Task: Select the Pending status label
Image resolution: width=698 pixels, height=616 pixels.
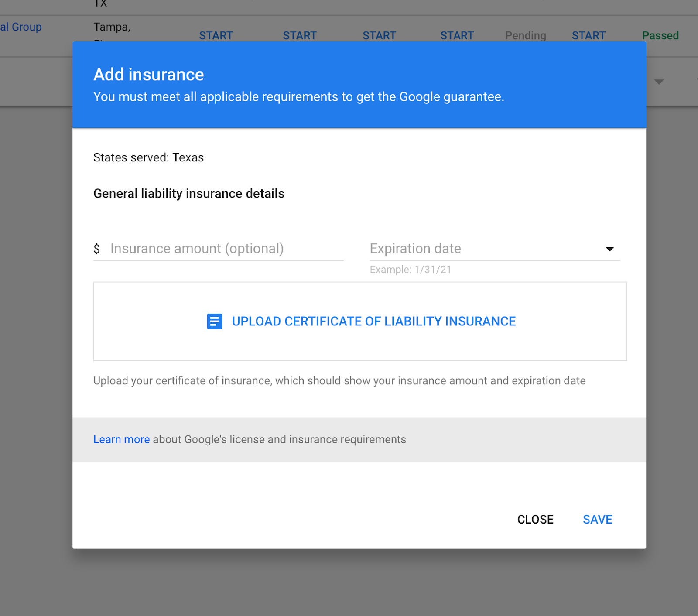Action: [526, 35]
